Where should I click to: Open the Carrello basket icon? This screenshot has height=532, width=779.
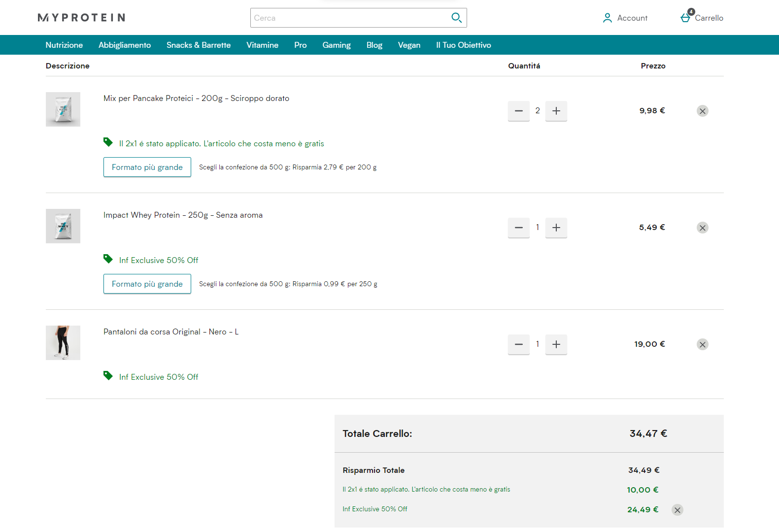(685, 18)
